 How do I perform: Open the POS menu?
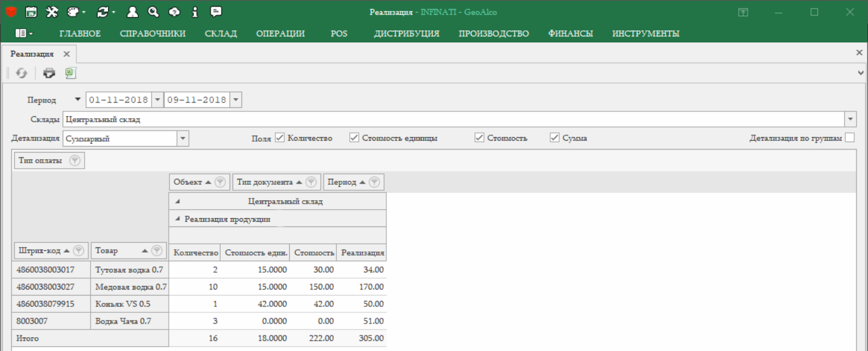pos(339,33)
